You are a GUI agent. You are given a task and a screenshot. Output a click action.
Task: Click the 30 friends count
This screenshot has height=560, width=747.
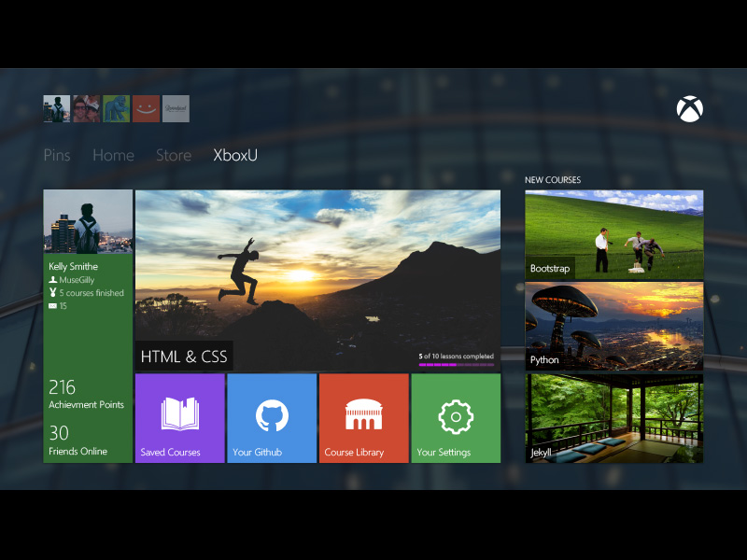[59, 433]
